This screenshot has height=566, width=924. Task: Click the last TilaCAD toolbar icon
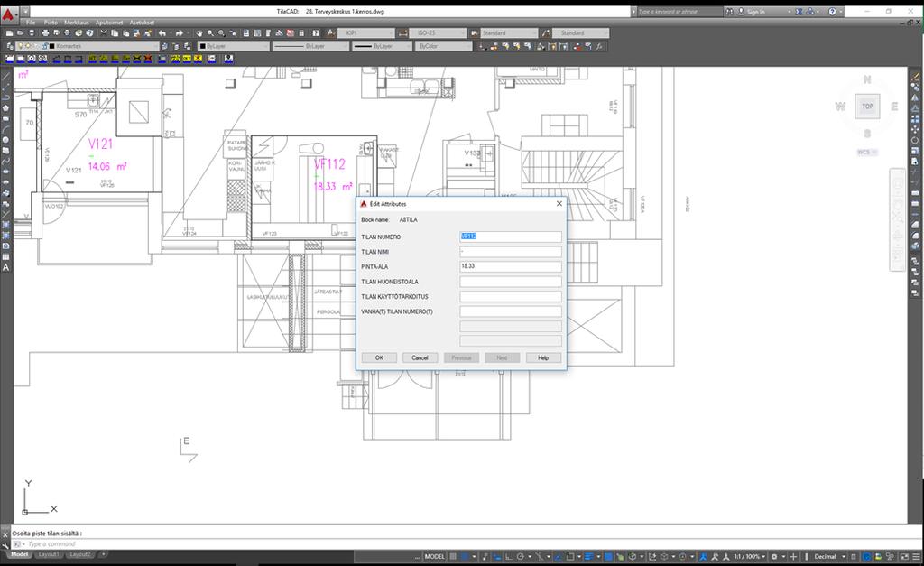pyautogui.click(x=228, y=59)
